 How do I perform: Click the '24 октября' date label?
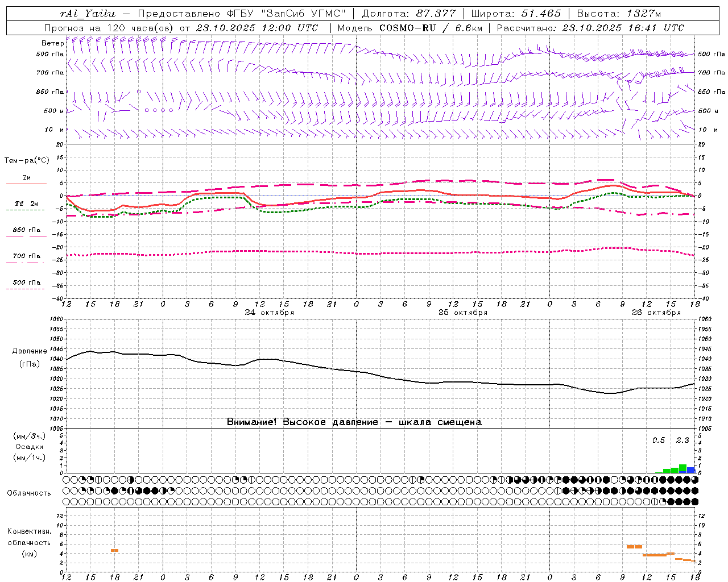coord(270,313)
